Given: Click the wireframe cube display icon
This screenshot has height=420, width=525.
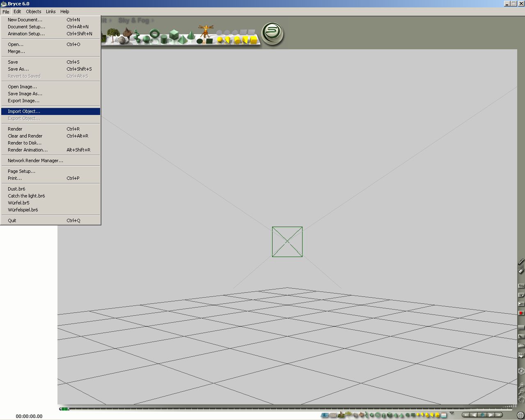Looking at the screenshot, I should 521,371.
